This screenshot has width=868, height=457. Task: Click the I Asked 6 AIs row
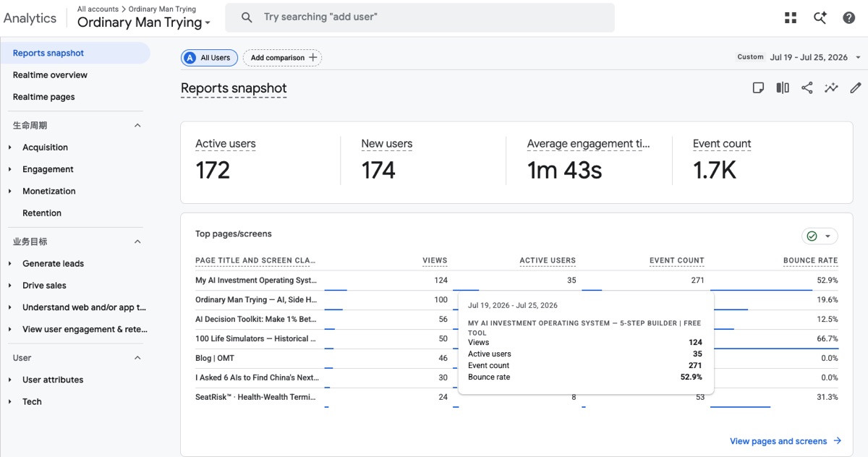coord(516,377)
